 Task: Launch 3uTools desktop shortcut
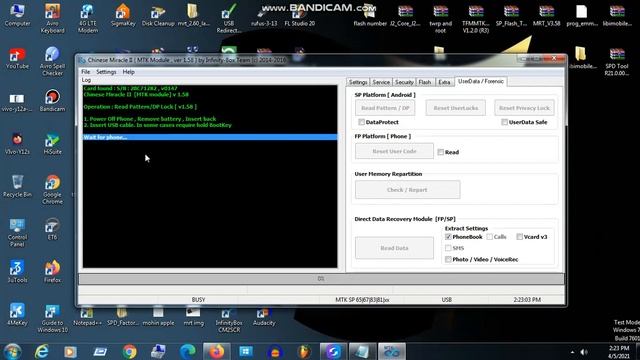tap(17, 271)
